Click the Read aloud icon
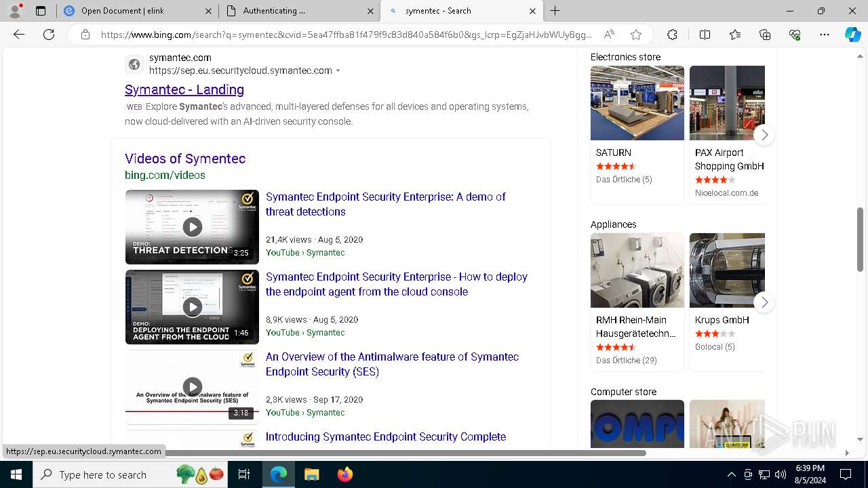868x488 pixels. coord(609,35)
